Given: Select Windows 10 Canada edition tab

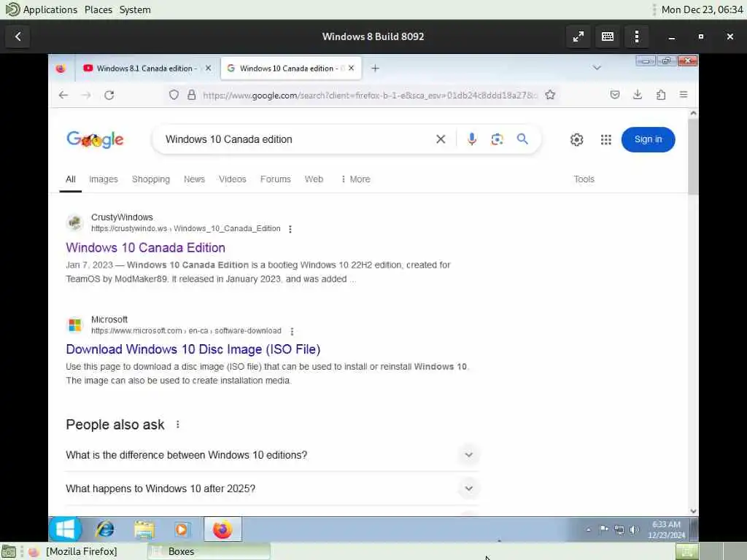Looking at the screenshot, I should 290,68.
